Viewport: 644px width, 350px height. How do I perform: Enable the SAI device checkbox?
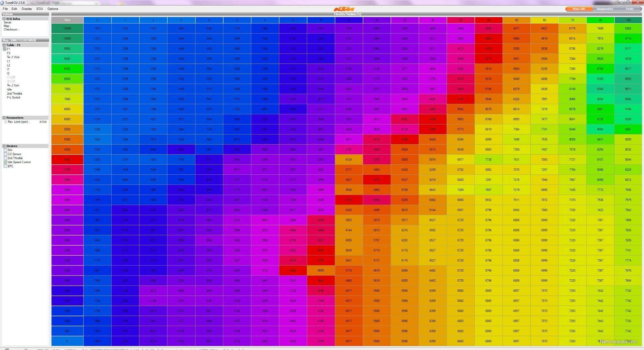point(6,150)
